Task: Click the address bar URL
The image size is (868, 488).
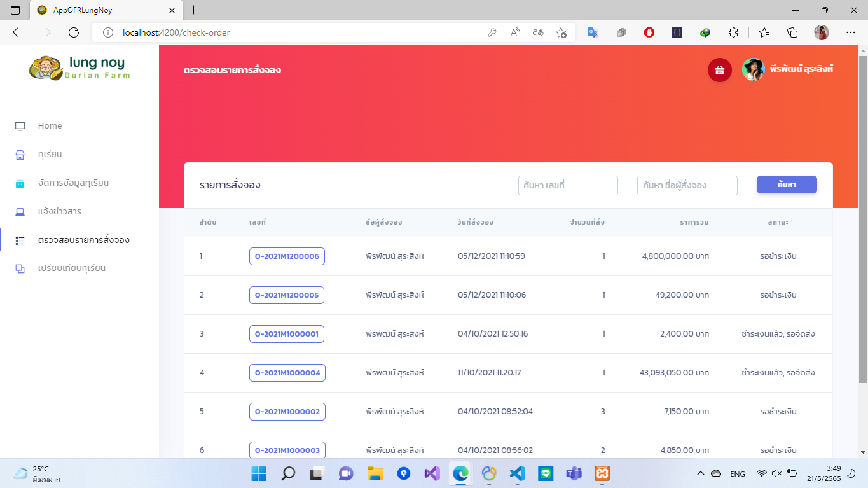Action: (x=176, y=32)
